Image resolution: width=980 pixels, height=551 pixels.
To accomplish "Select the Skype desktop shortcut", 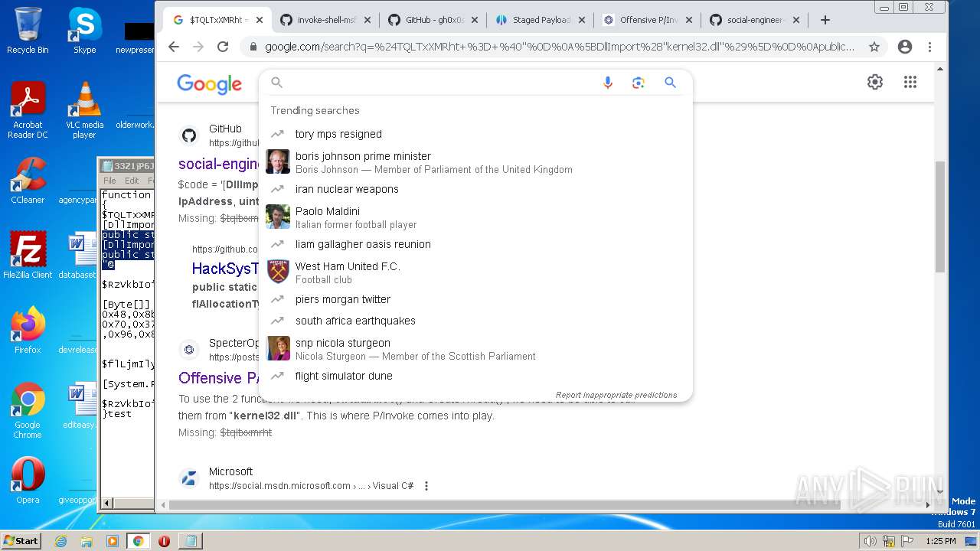I will (84, 31).
